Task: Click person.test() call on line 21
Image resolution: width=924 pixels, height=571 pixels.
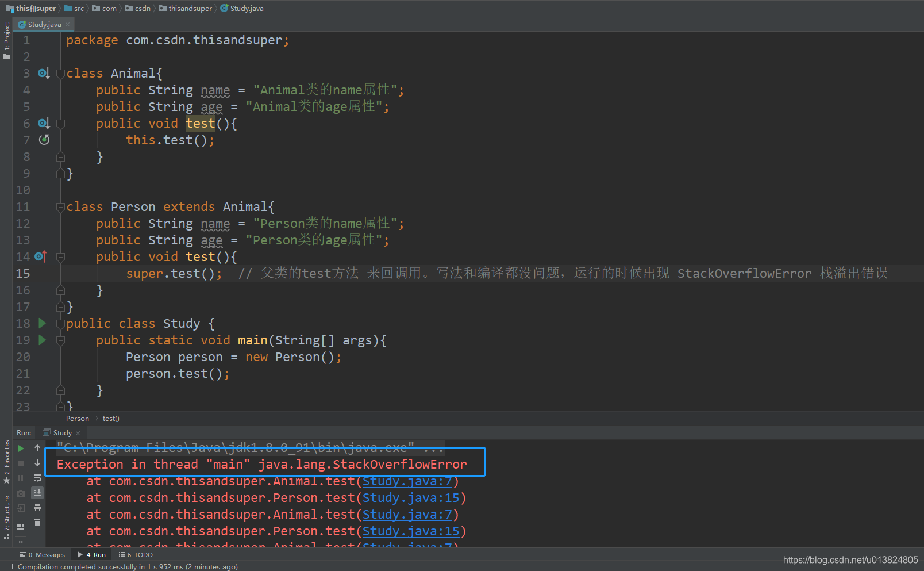Action: [x=178, y=374]
